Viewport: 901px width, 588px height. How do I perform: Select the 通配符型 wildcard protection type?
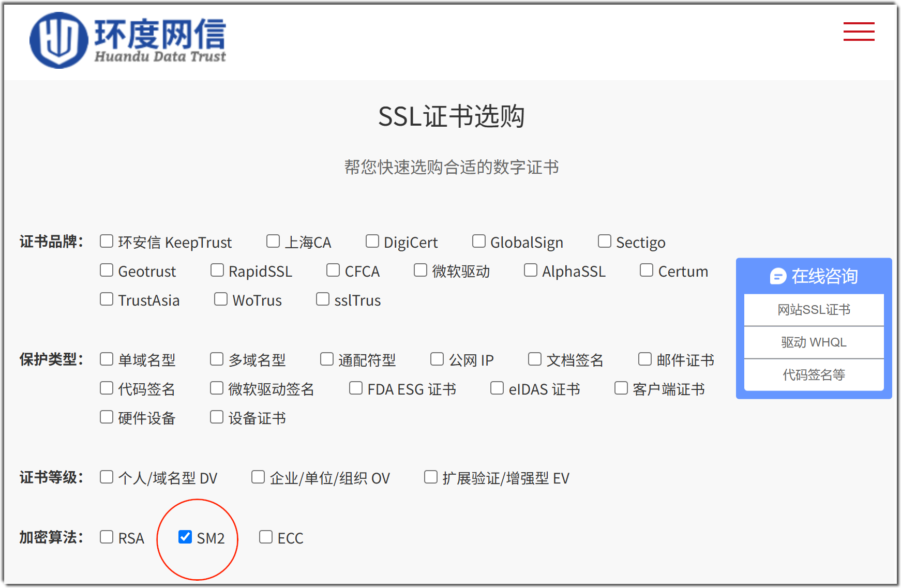pyautogui.click(x=326, y=358)
